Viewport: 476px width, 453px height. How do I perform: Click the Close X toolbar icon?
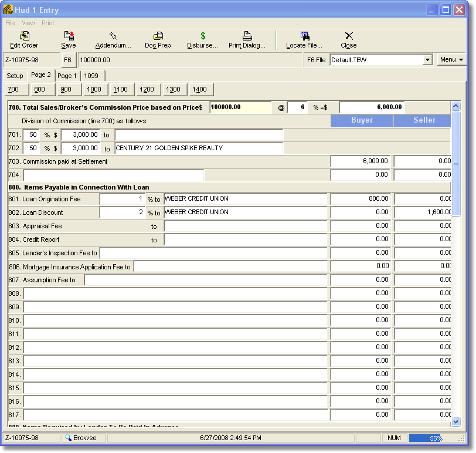pos(349,36)
